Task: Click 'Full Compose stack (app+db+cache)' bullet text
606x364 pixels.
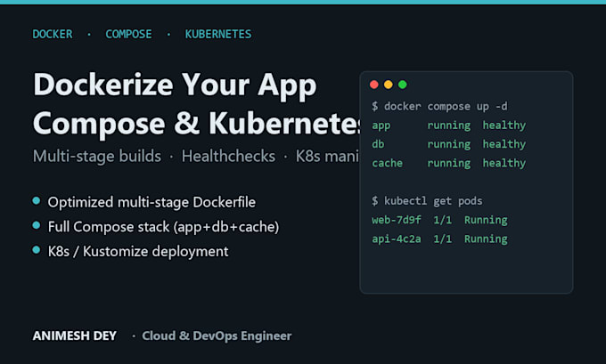Action: pos(163,227)
